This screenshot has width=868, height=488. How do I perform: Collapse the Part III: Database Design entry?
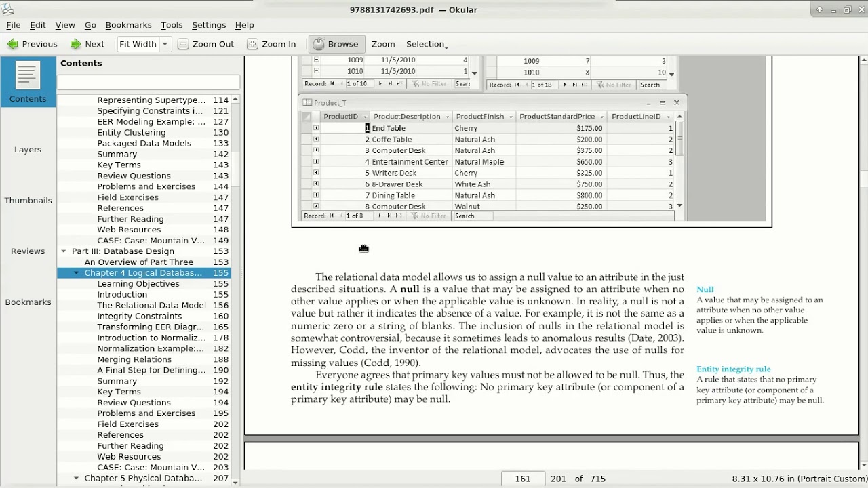(64, 251)
